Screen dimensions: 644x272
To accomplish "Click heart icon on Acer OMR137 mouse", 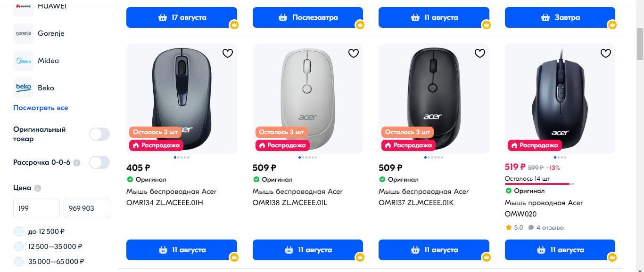I will [x=479, y=54].
